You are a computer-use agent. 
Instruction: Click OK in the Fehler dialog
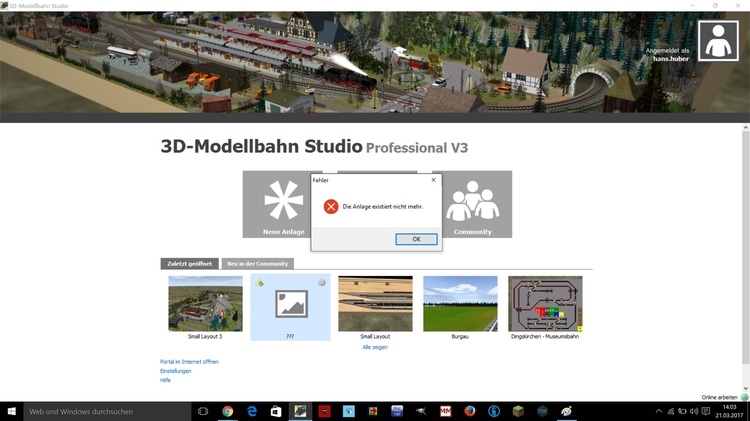pos(416,239)
